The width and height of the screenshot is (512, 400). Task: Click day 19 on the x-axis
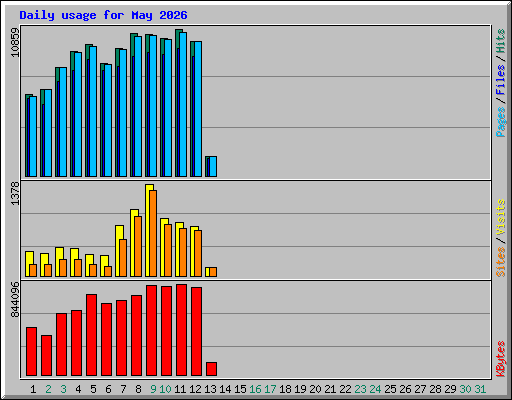coord(300,389)
